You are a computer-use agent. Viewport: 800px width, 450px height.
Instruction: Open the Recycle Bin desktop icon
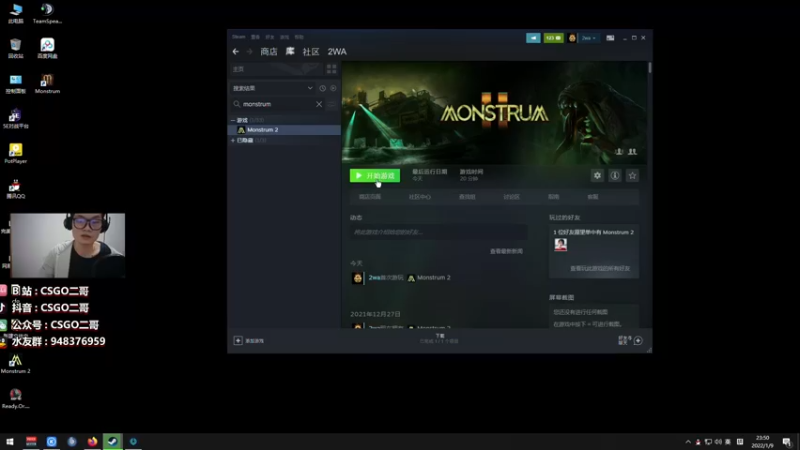15,48
